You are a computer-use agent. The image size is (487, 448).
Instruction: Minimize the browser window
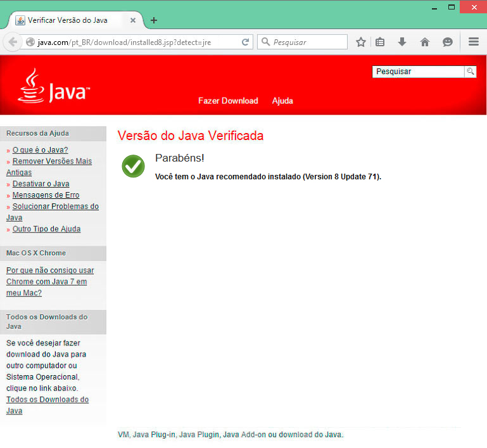coord(434,8)
